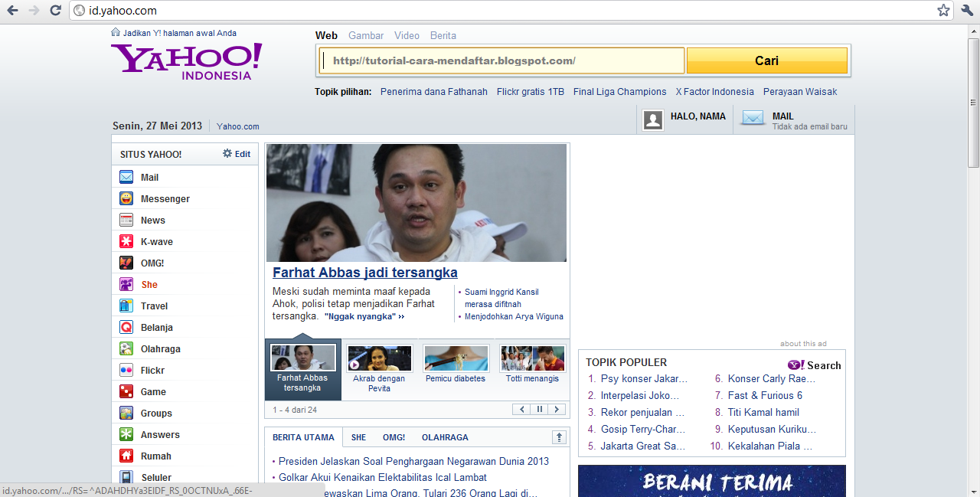980x497 pixels.
Task: Collapse the news list using the up arrow
Action: click(559, 437)
